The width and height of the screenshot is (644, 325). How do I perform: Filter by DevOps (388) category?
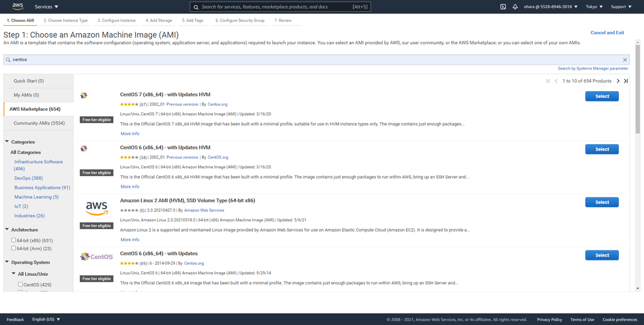point(29,178)
